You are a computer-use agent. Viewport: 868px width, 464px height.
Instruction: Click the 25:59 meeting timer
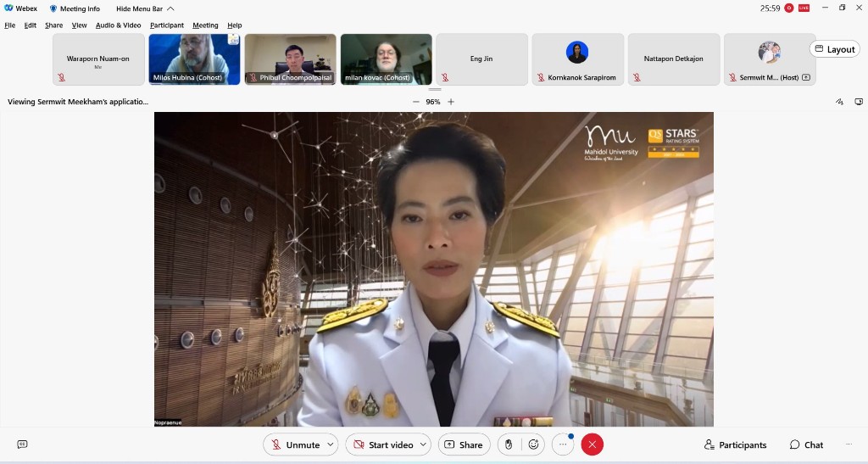point(770,8)
